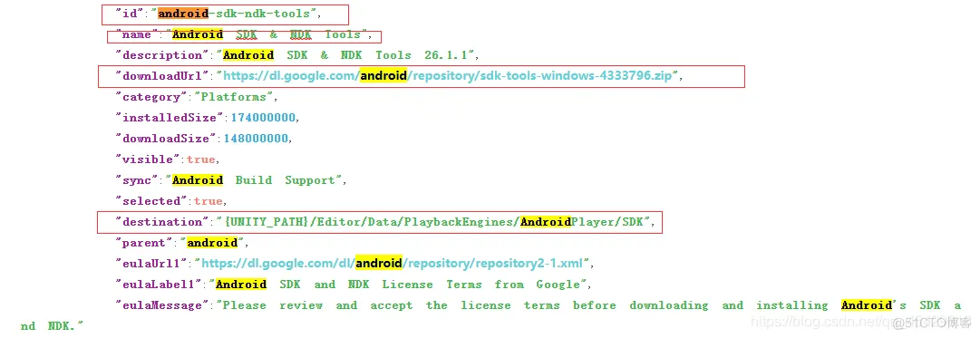
Task: Click the "selected" key
Action: click(152, 200)
